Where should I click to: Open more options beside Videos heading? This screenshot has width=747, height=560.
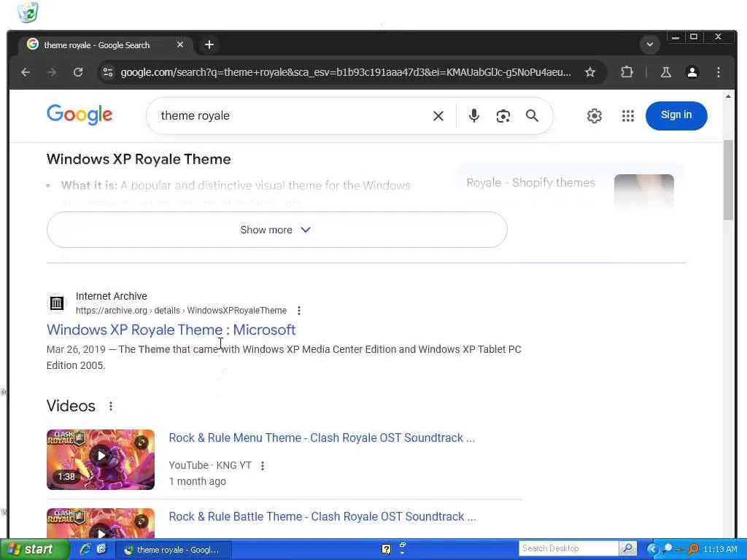click(x=111, y=406)
